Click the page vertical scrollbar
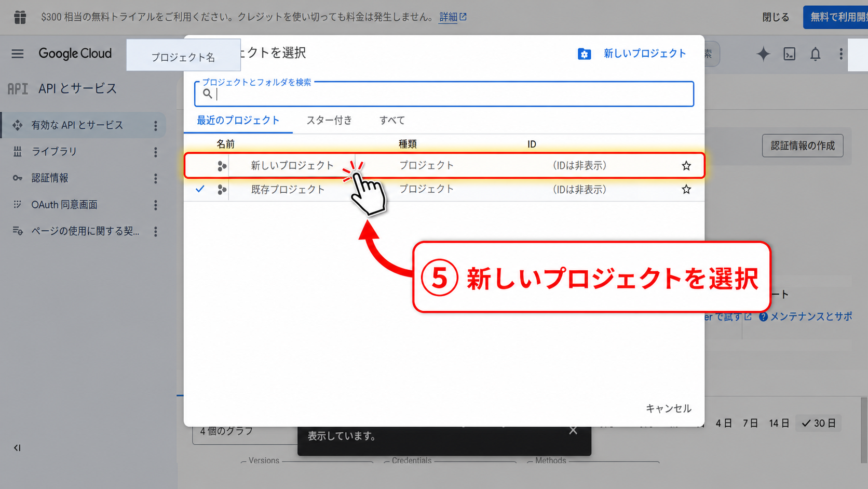This screenshot has width=868, height=489. pyautogui.click(x=864, y=430)
